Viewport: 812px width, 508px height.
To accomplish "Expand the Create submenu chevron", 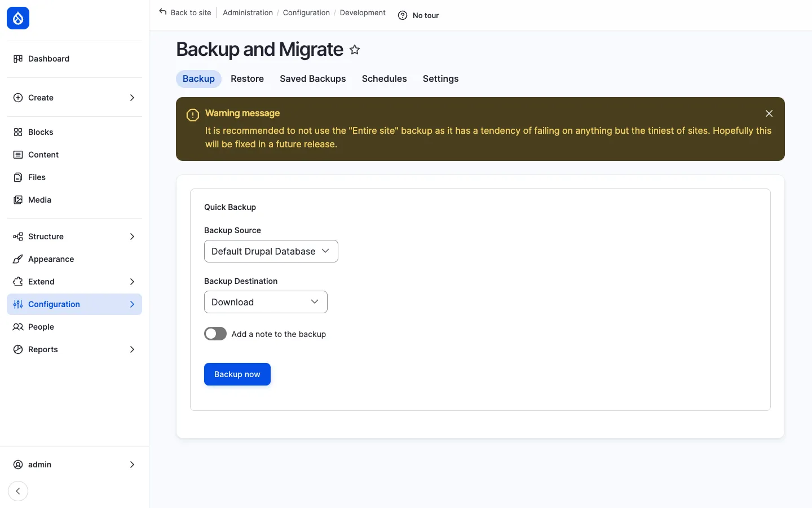I will click(132, 98).
